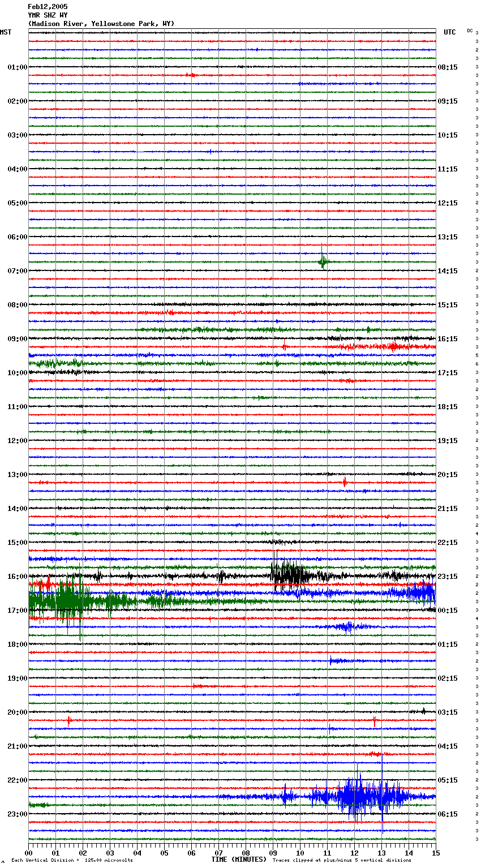
Task: Select the 17:00 MST time label
Action: click(x=18, y=611)
